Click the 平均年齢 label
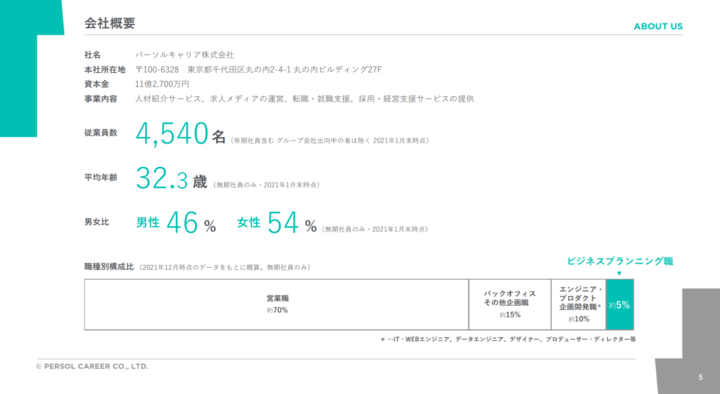 101,177
